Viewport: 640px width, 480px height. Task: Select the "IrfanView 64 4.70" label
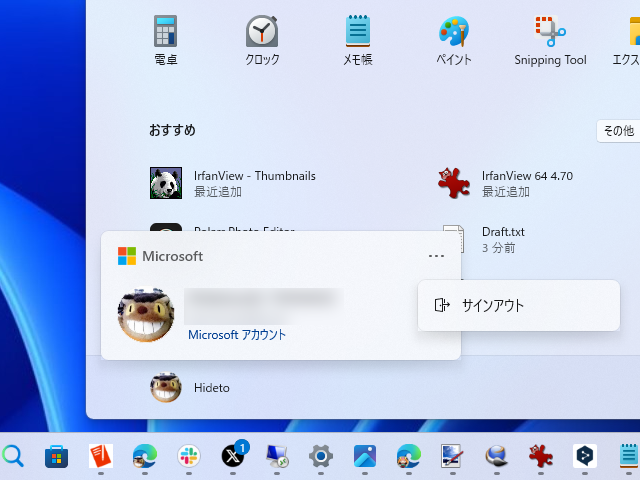click(527, 176)
